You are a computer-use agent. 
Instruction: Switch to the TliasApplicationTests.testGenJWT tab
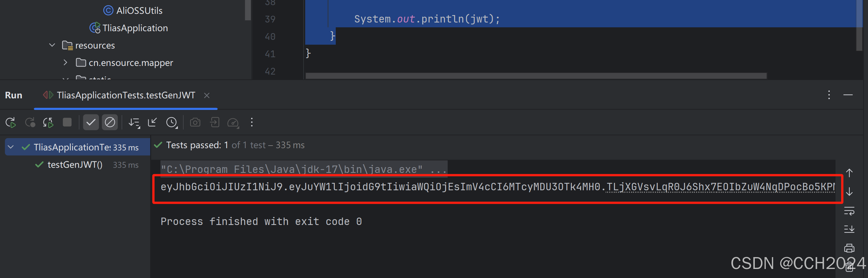click(x=126, y=95)
